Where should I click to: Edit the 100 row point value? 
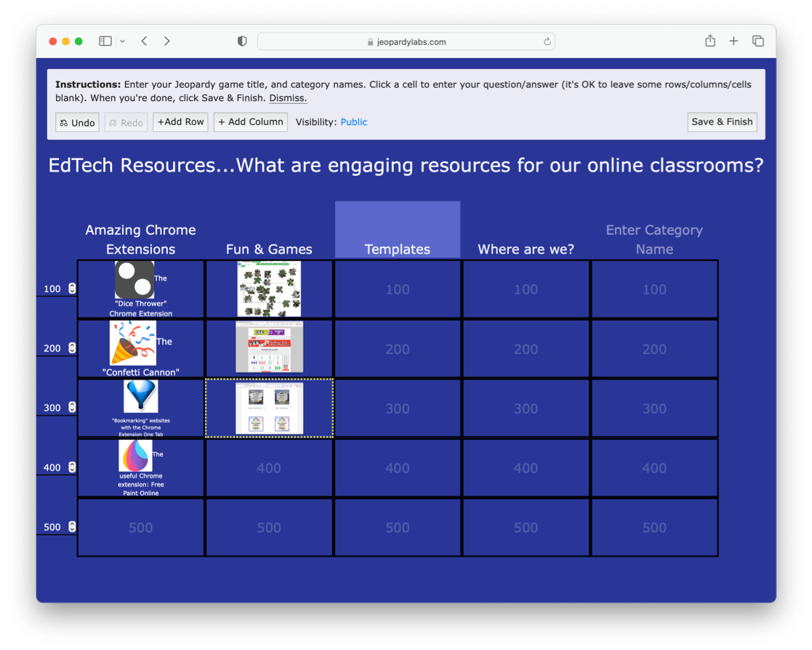[52, 289]
